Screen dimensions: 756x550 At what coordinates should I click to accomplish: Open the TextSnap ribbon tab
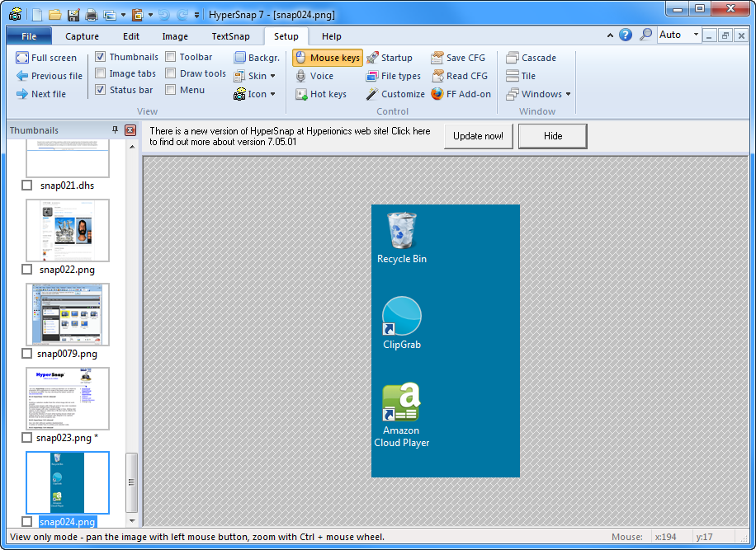(x=230, y=36)
